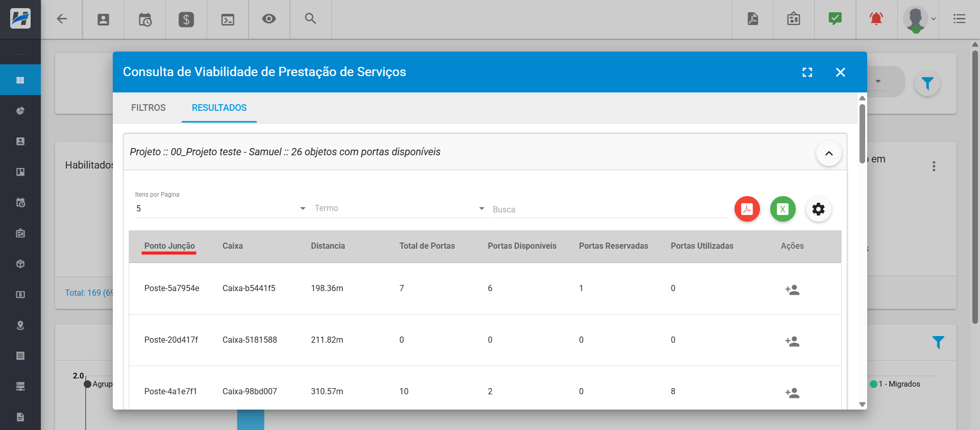
Task: Export results with the green Excel button
Action: (782, 209)
